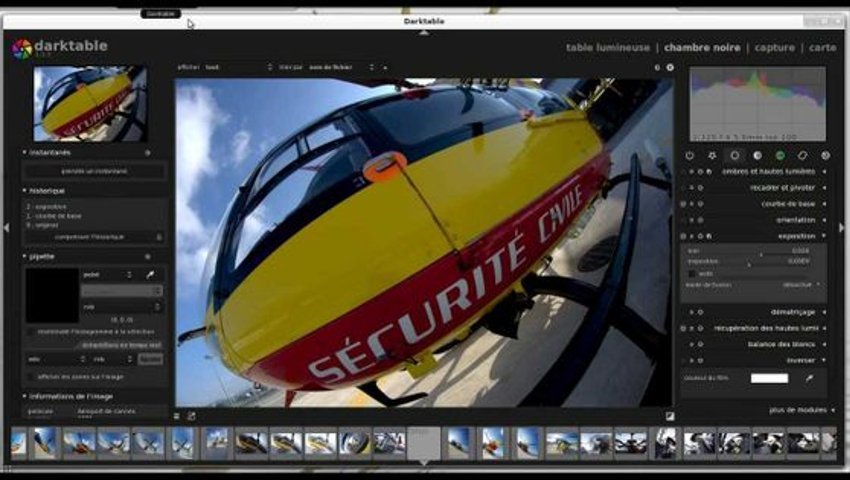
Task: Reset the recadrer et pivoter module
Action: click(x=700, y=188)
